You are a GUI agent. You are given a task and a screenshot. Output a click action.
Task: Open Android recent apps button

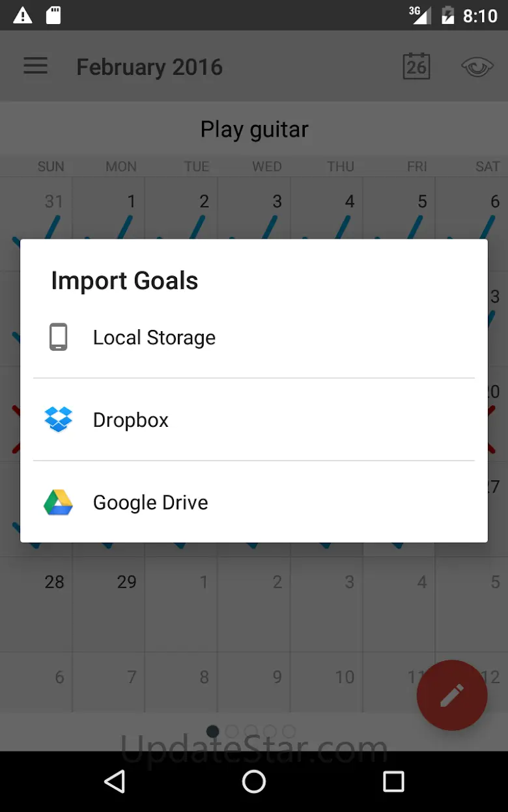[393, 781]
